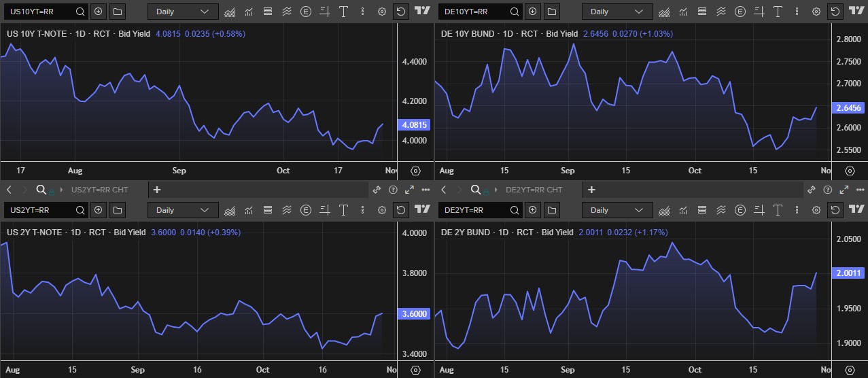Open folder icon next to US2YT=RR field

point(118,210)
